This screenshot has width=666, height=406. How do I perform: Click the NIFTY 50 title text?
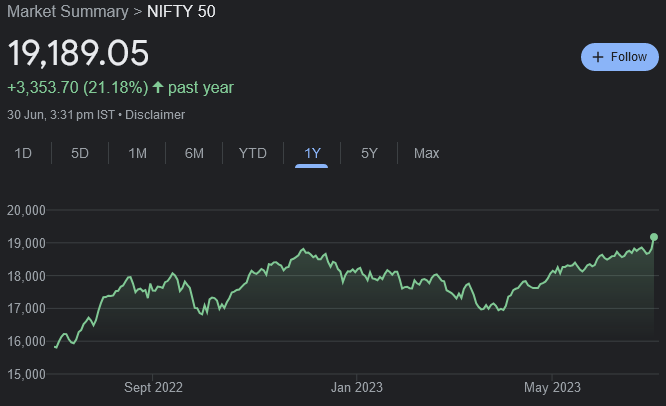181,11
